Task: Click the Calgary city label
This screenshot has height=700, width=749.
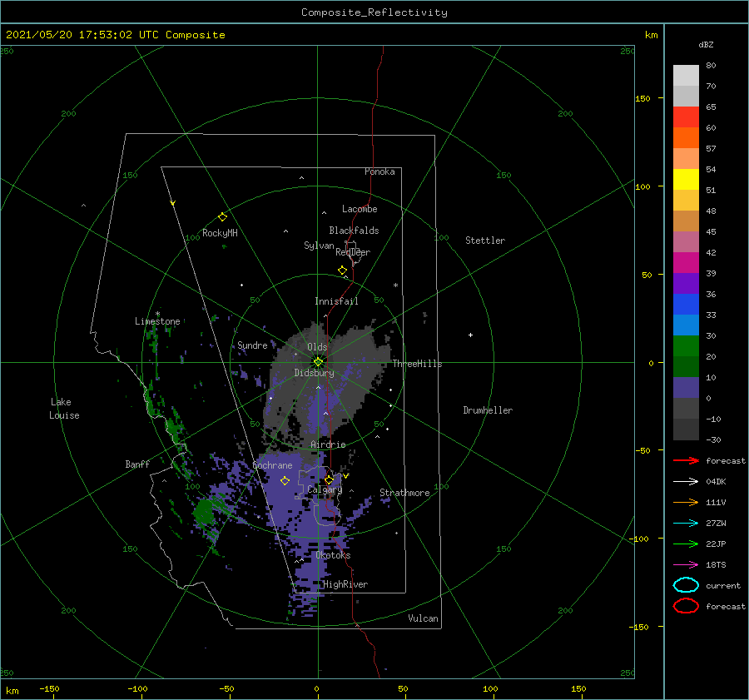Action: click(x=325, y=489)
